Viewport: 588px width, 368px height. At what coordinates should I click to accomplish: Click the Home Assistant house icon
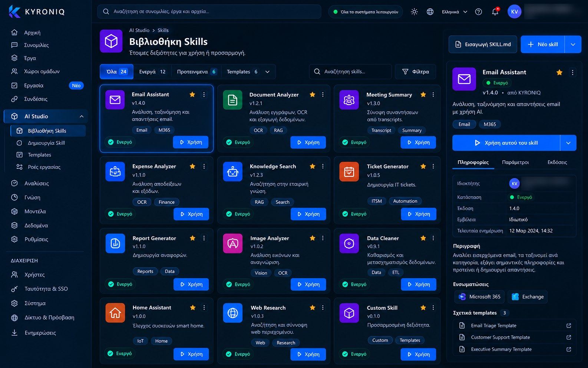point(115,313)
